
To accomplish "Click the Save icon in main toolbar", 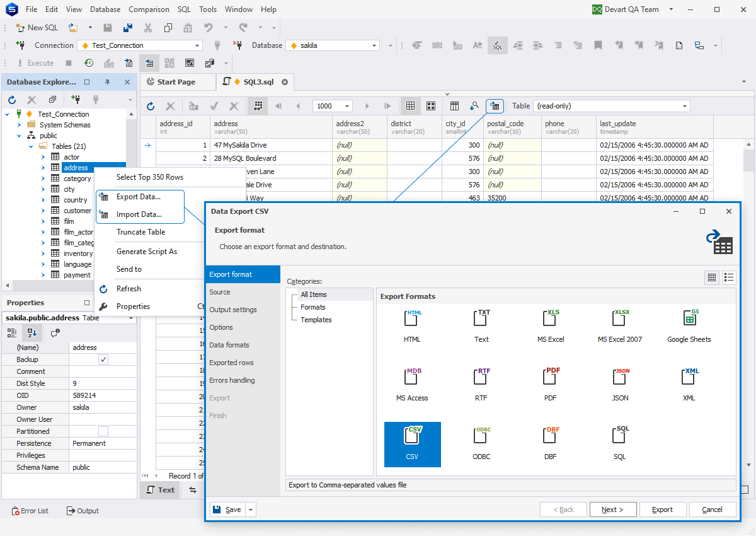I will [108, 28].
